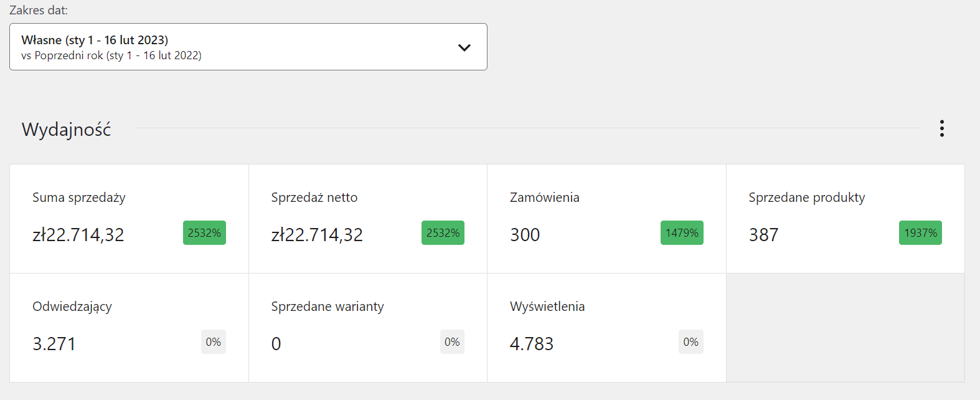Click the 1937% badge on Sprzedane produkty
The image size is (980, 400).
[920, 233]
